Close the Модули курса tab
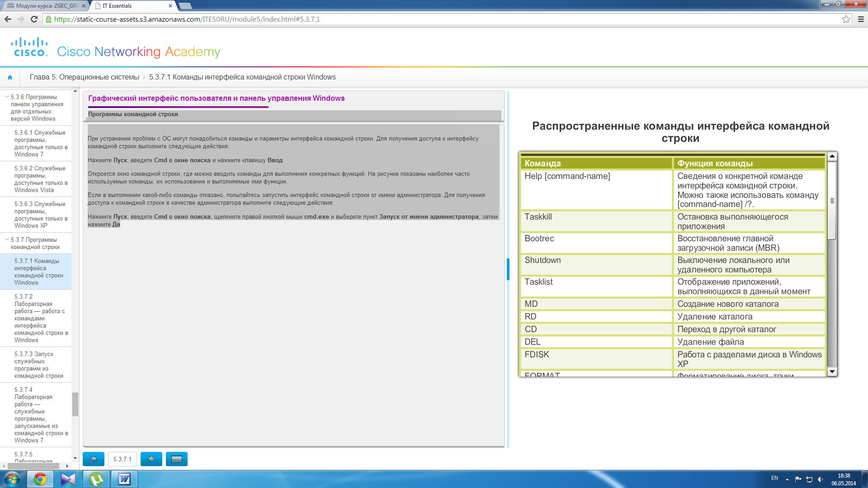Viewport: 868px width, 488px height. [83, 6]
